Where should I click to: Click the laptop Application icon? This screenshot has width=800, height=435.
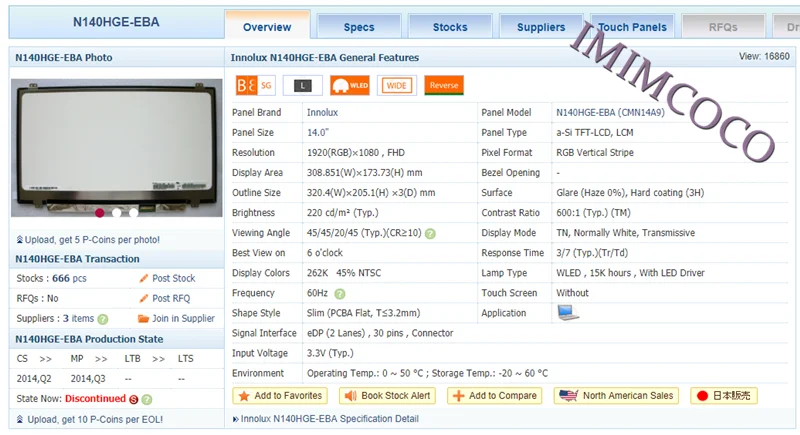tap(568, 312)
